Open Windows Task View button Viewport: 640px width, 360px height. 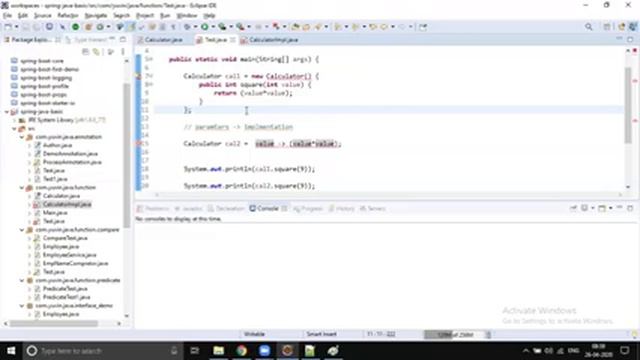pos(195,351)
